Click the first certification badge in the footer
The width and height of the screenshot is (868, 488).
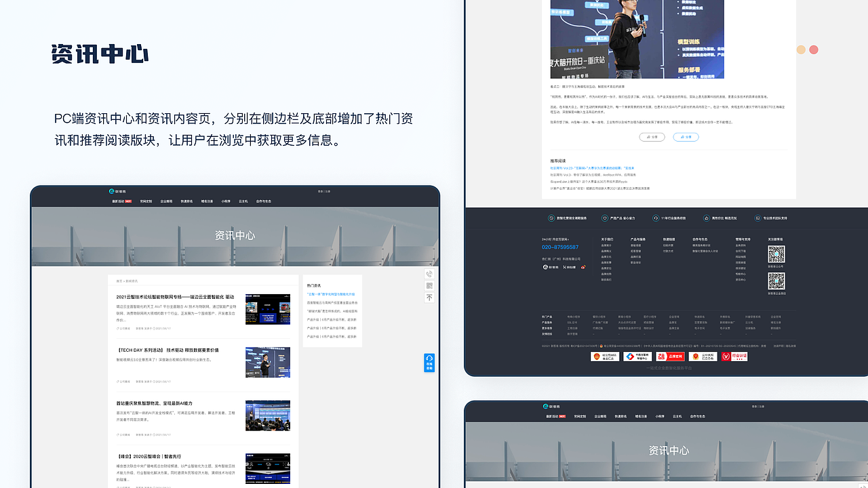(605, 357)
